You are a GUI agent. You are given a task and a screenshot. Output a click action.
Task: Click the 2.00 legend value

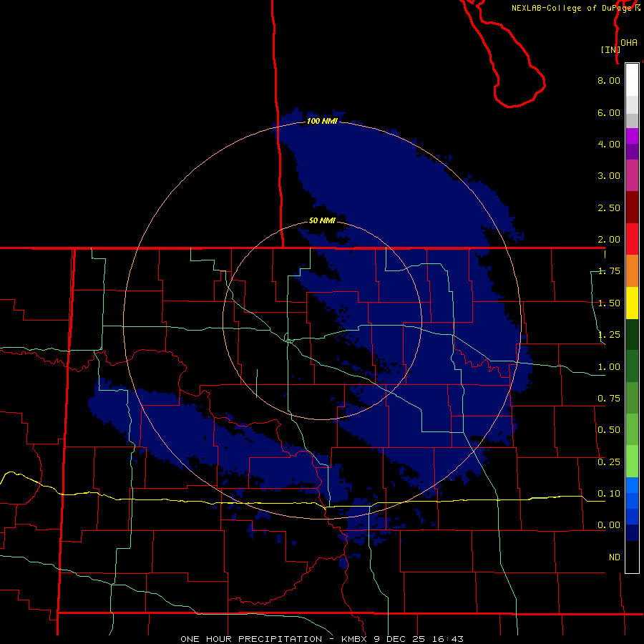point(609,240)
